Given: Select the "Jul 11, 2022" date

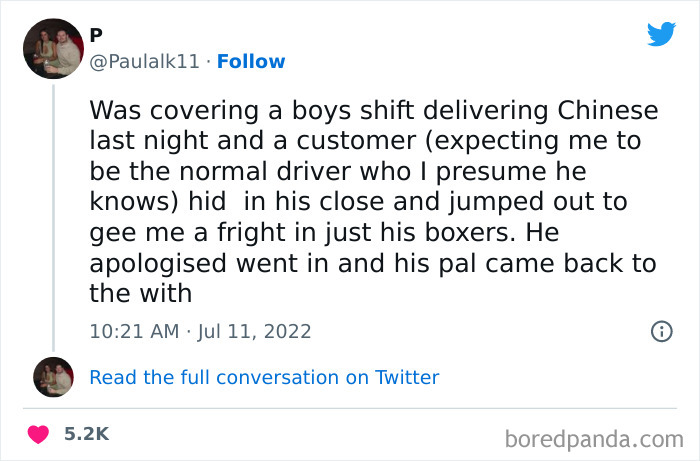Looking at the screenshot, I should pos(258,331).
